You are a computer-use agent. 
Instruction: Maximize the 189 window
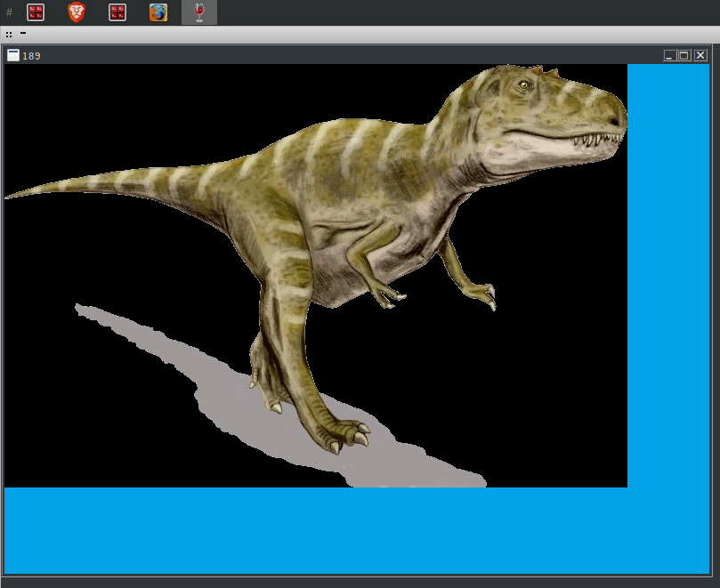pyautogui.click(x=684, y=55)
